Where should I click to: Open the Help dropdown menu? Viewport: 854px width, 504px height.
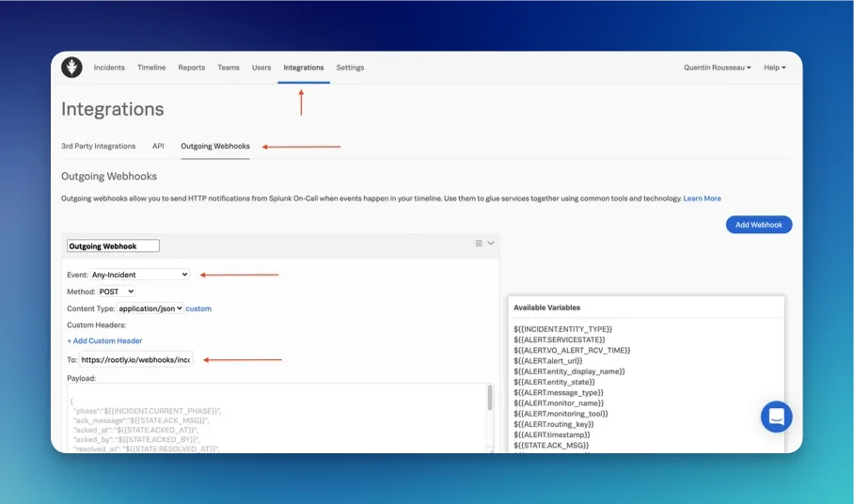pos(774,68)
